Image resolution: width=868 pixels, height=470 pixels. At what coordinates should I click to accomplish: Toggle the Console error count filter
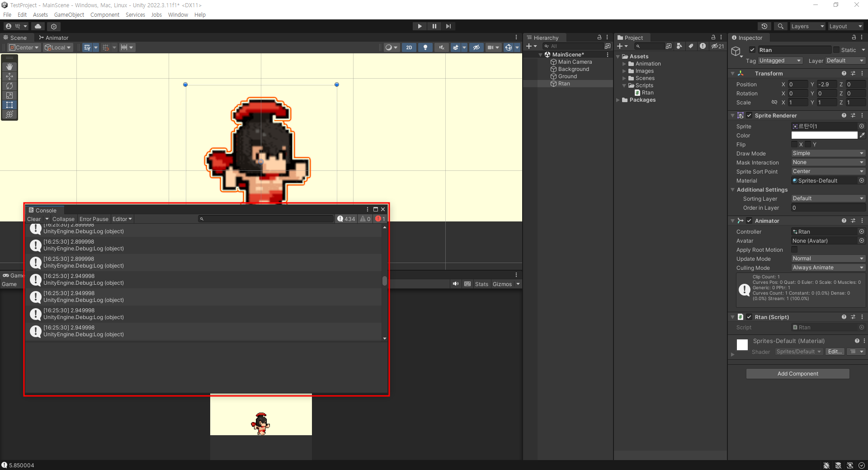(380, 219)
